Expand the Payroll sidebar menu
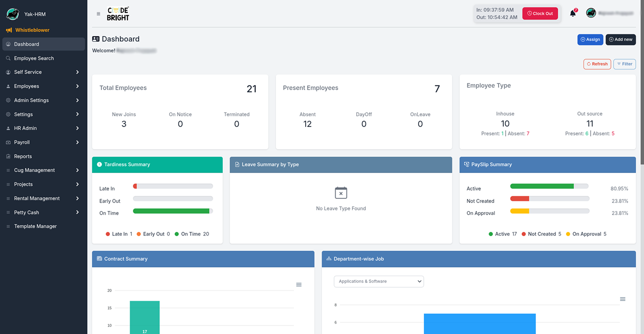 [x=43, y=142]
